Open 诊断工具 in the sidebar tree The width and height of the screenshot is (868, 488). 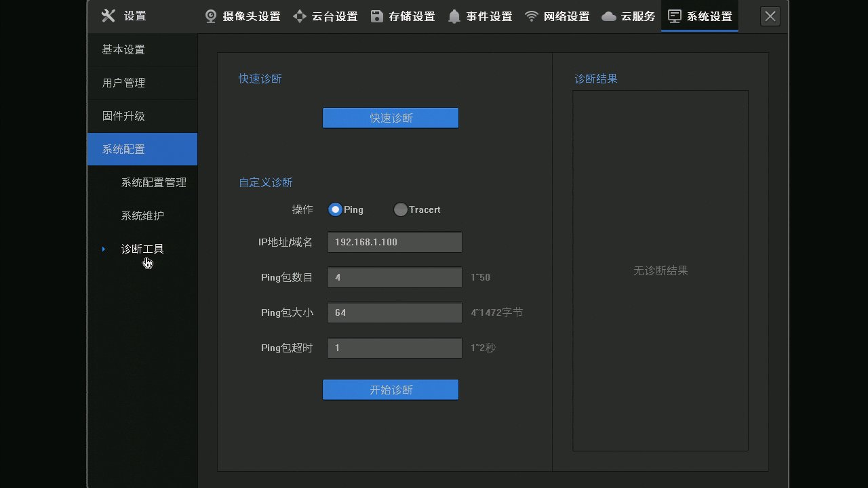142,249
